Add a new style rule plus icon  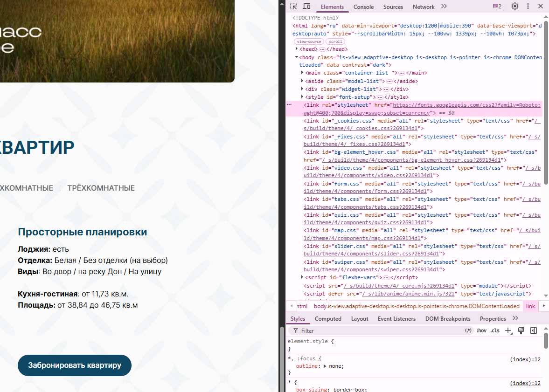click(508, 330)
